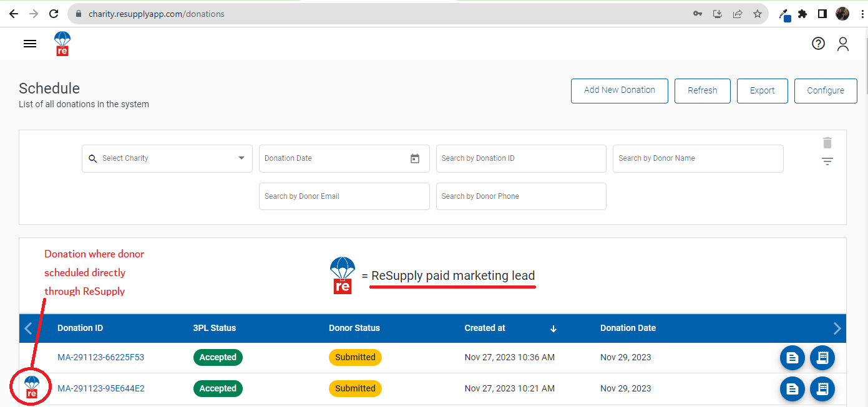868x407 pixels.
Task: Open document icon for MA-291123-66225F53
Action: pos(792,357)
